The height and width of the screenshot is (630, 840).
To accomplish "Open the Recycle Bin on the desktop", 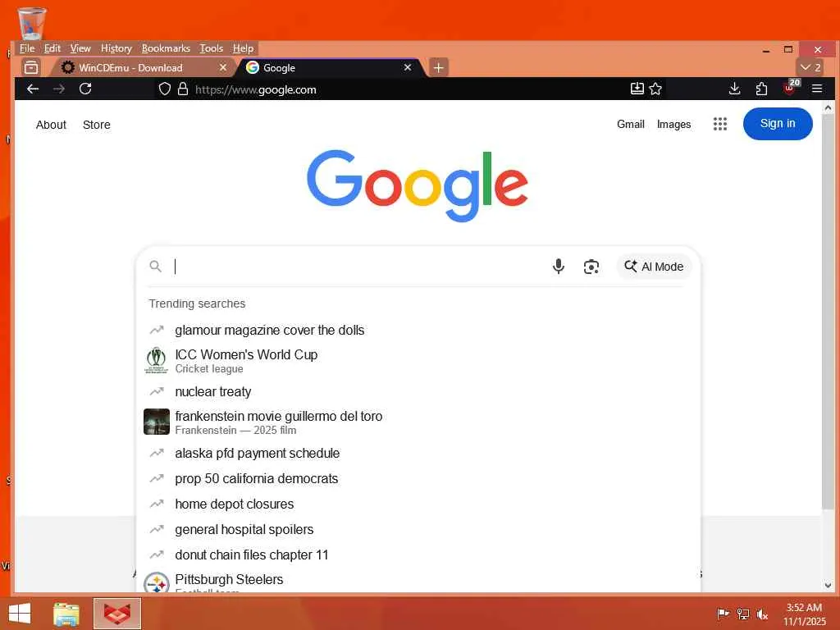I will pyautogui.click(x=32, y=23).
